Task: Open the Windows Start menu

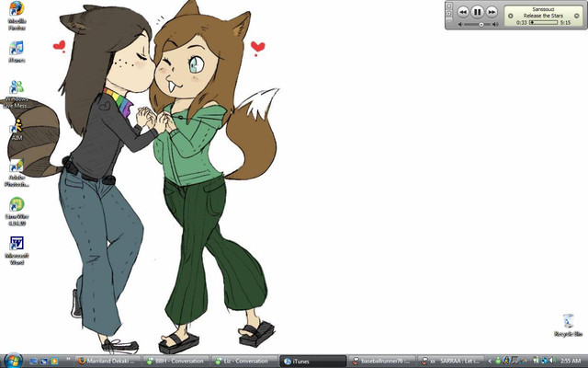Action: coord(14,361)
